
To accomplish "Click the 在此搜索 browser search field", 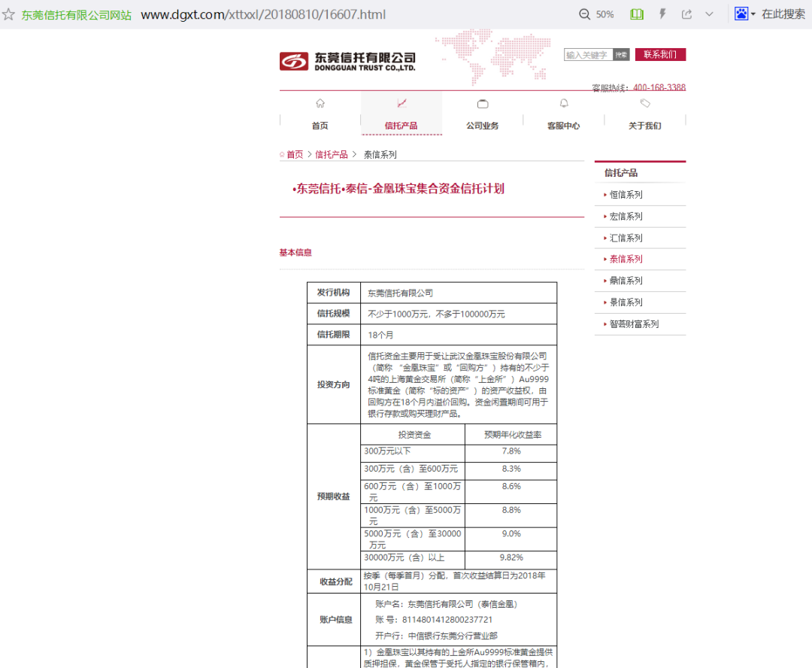I will (x=783, y=14).
